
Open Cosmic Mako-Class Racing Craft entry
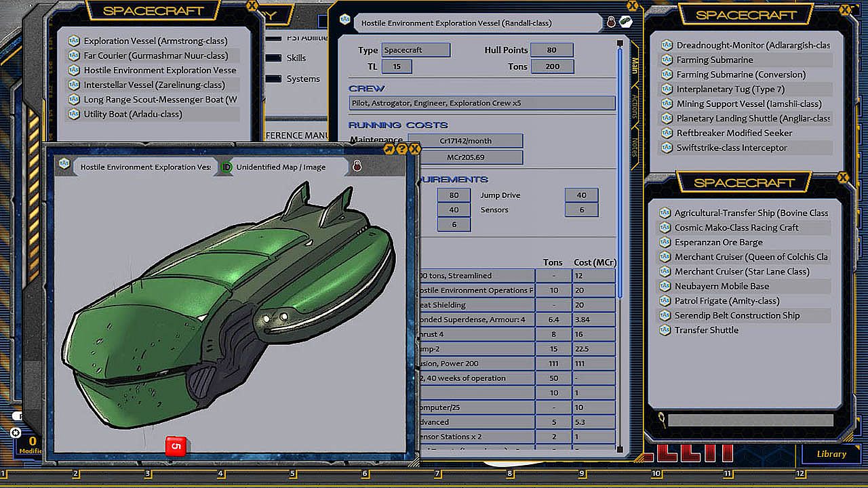(x=736, y=228)
